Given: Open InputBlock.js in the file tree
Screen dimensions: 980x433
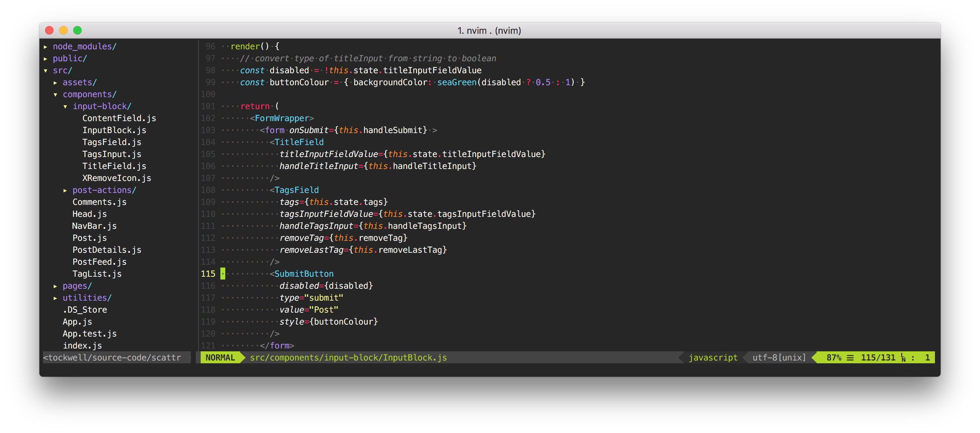Looking at the screenshot, I should pos(114,131).
